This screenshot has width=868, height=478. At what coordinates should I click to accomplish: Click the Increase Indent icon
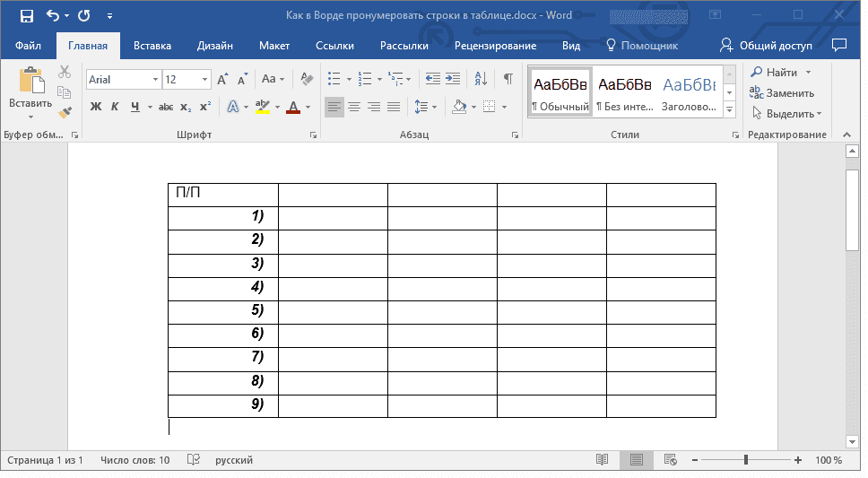pyautogui.click(x=453, y=79)
